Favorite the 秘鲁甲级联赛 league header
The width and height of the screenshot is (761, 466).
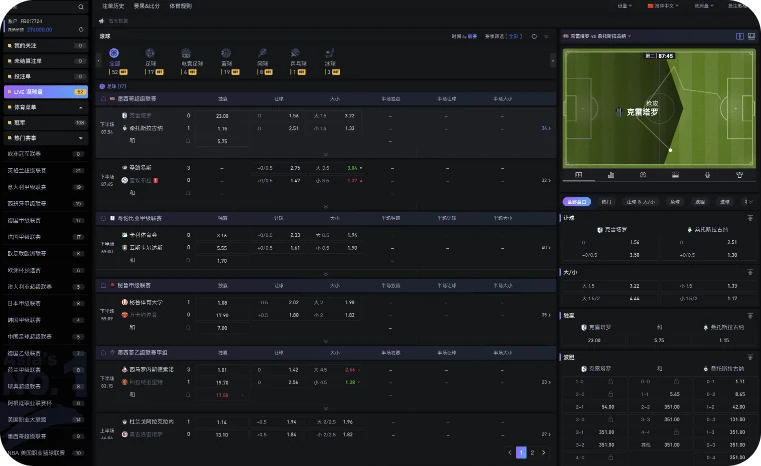pos(103,285)
